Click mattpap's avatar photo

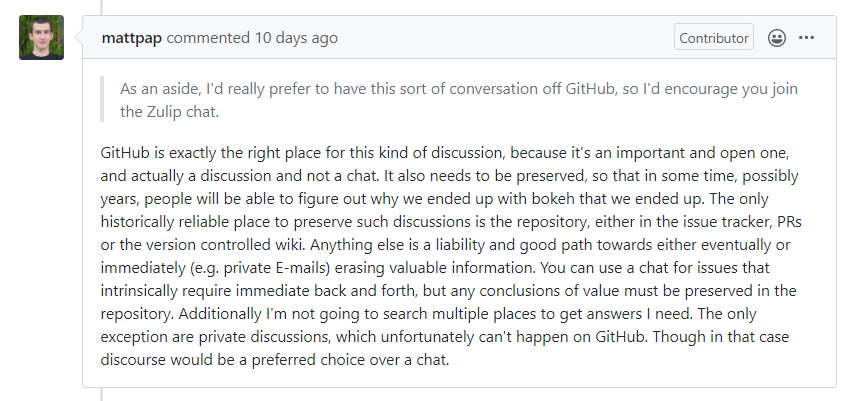point(41,37)
